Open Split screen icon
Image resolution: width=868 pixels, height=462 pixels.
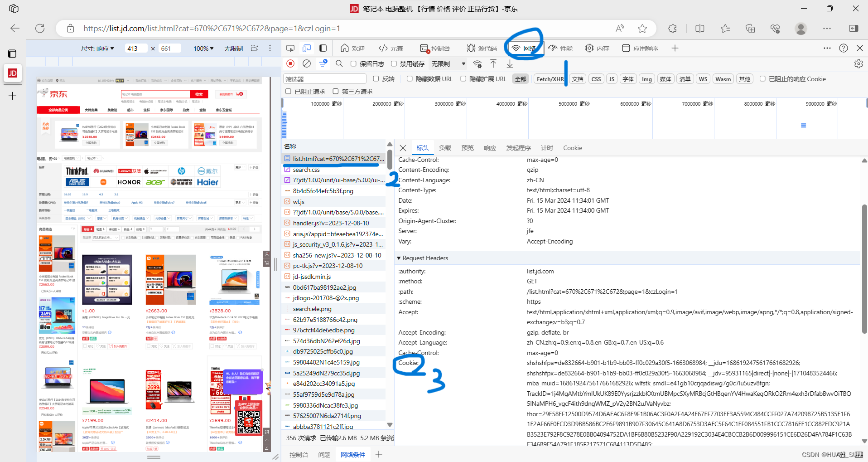coord(700,28)
